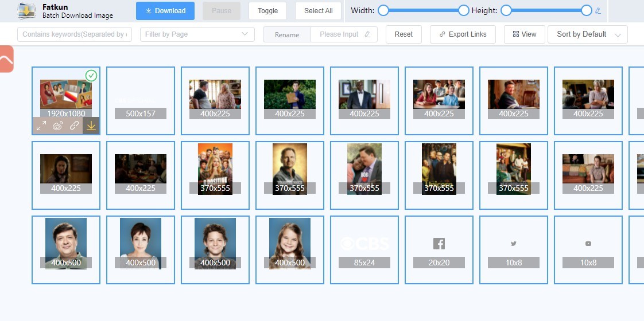Open the Sort by Default dropdown
This screenshot has width=644, height=321.
click(588, 34)
